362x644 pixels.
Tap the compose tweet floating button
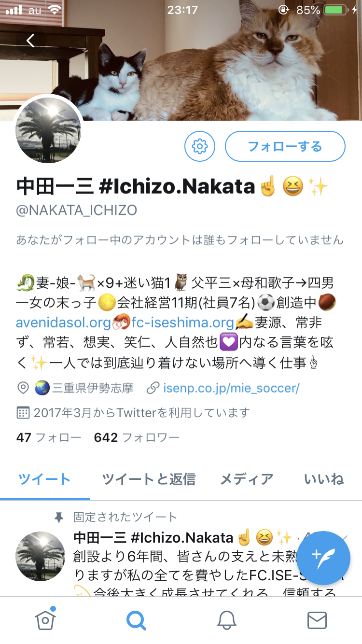323,558
